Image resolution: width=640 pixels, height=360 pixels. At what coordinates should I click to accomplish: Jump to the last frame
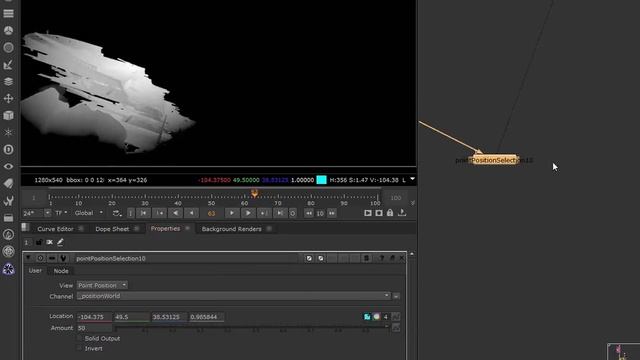(280, 213)
